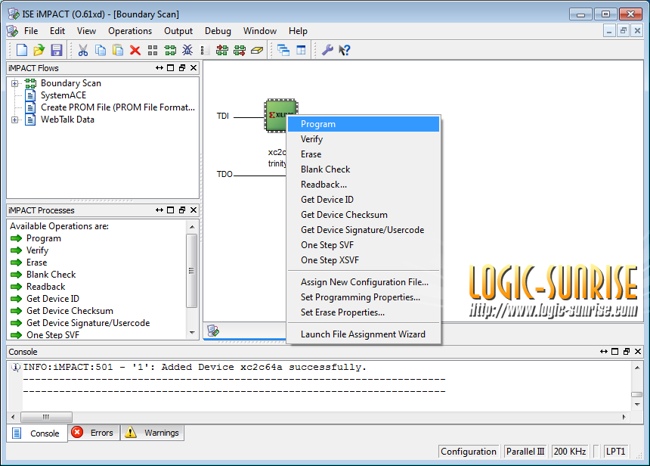
Task: Click the iMPACT Processes scroll down arrow
Action: coord(192,333)
